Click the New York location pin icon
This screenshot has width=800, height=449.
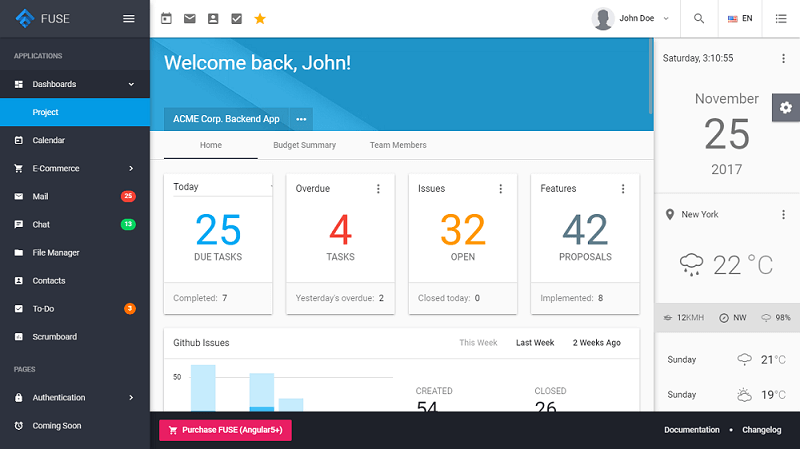pos(670,215)
